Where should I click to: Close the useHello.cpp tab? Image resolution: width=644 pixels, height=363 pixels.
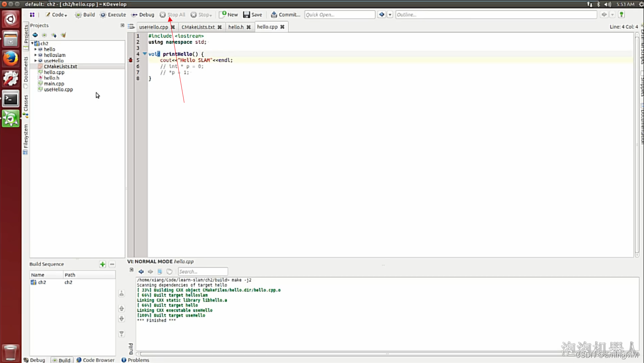tap(173, 27)
